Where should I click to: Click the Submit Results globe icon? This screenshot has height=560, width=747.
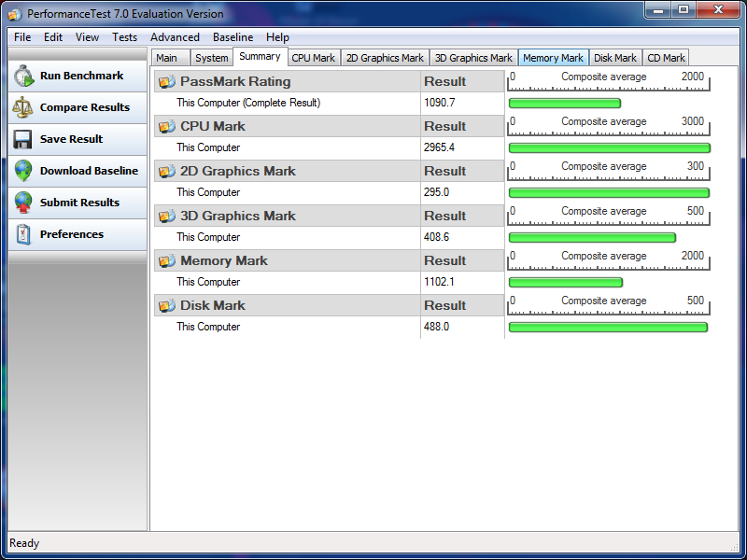click(22, 203)
